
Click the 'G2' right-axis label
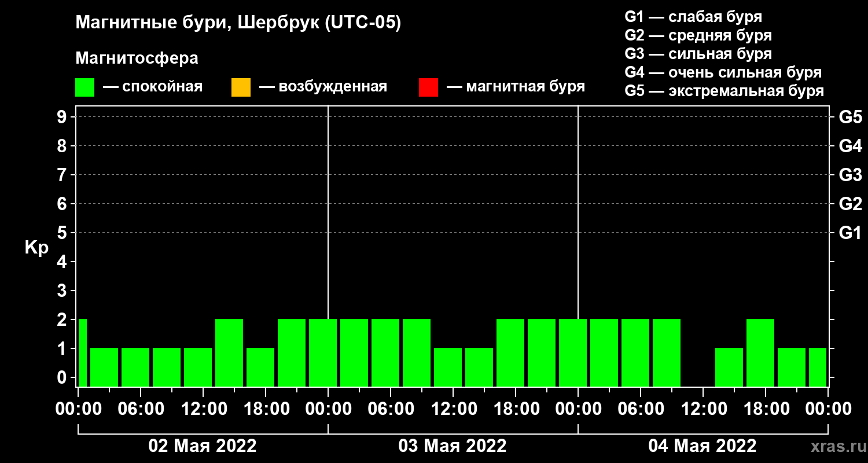(x=850, y=204)
